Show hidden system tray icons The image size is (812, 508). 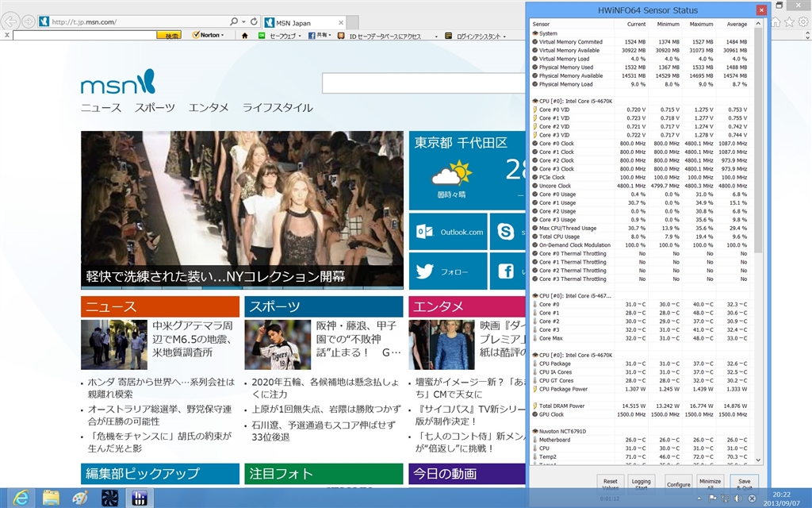point(699,498)
